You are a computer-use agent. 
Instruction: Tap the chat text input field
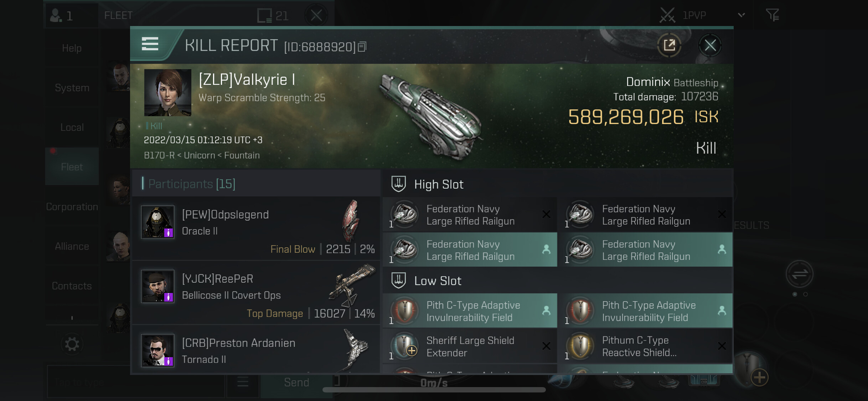135,382
